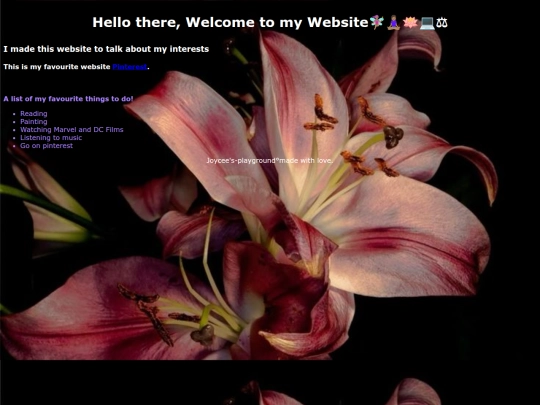Click "I made this website to talk about my interests"
This screenshot has width=540, height=405.
[x=106, y=49]
